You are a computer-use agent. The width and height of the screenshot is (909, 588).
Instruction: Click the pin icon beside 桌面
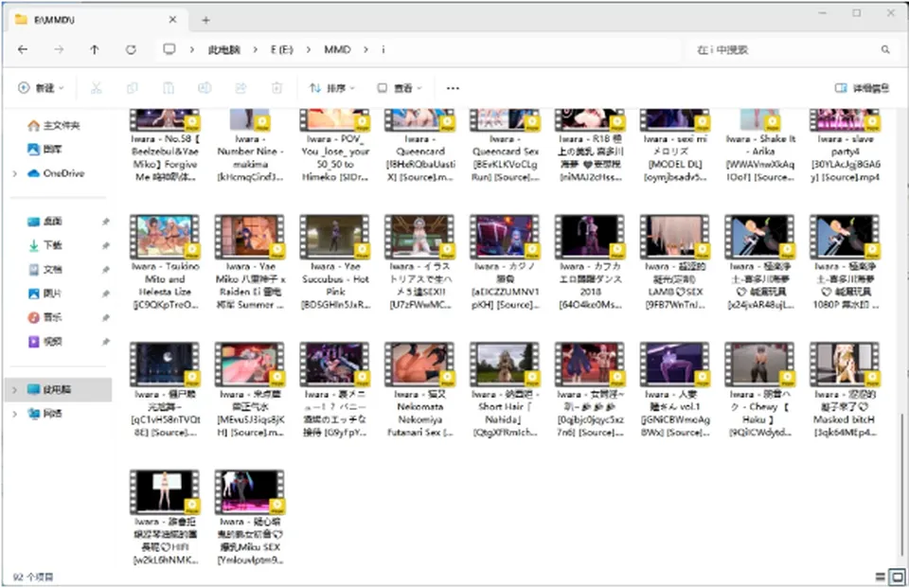click(x=105, y=222)
